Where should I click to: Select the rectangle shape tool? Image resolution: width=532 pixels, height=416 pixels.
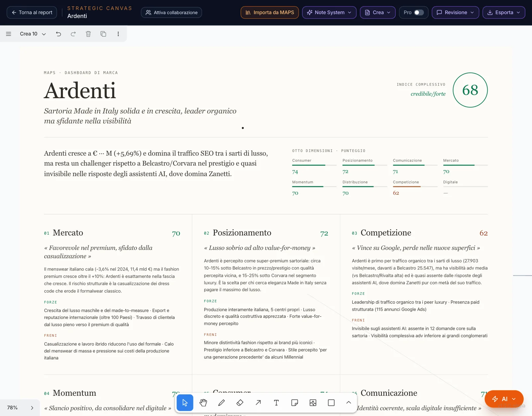tap(331, 403)
